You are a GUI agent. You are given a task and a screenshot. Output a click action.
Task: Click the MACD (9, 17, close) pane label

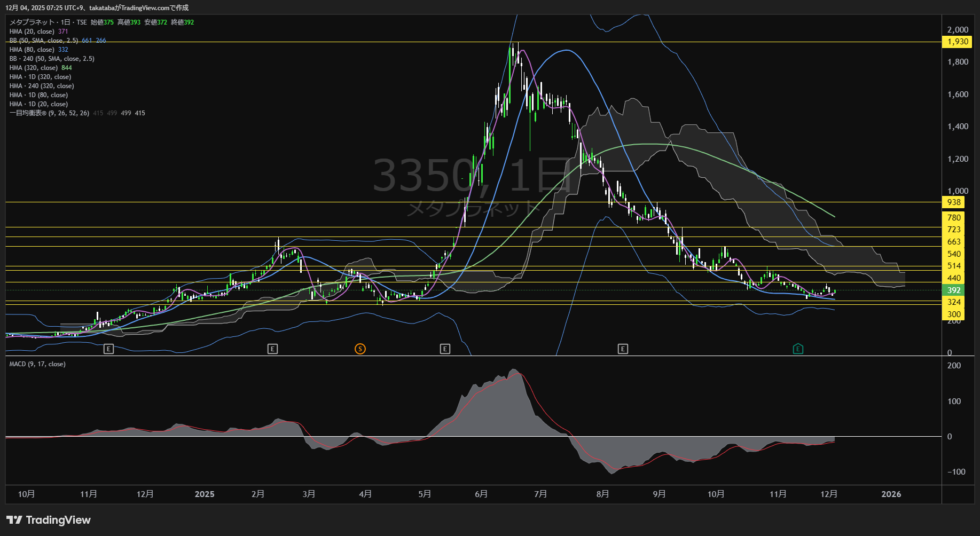[37, 364]
